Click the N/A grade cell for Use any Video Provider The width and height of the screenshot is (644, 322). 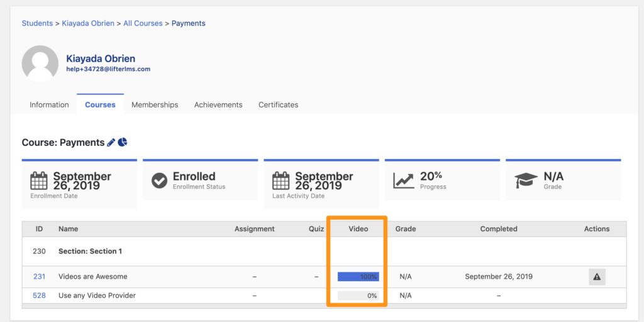tap(406, 296)
